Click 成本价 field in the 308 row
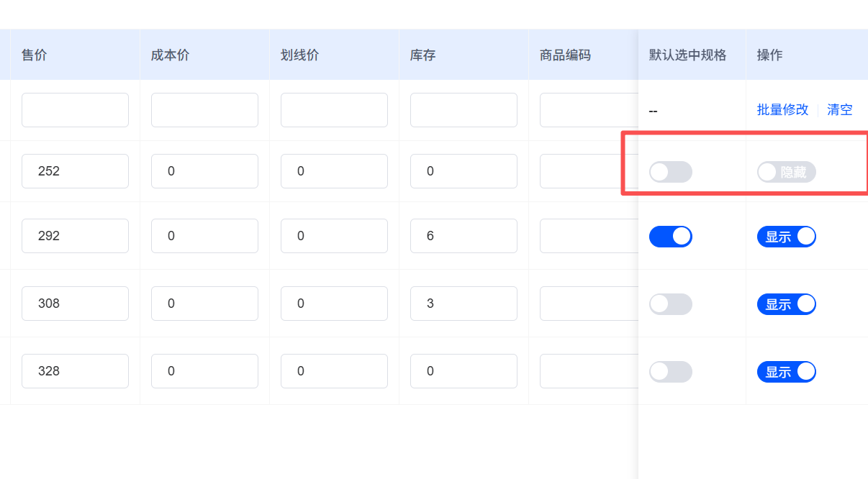The width and height of the screenshot is (868, 479). (x=204, y=304)
